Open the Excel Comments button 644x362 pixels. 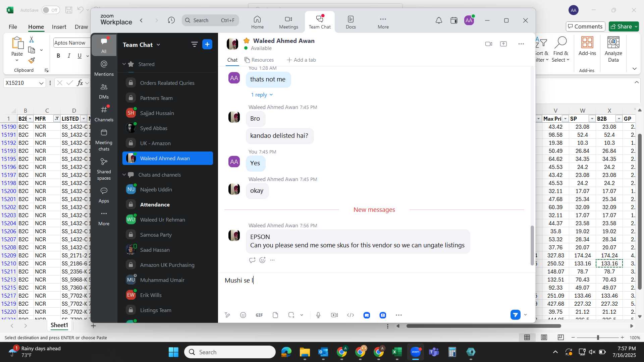[x=585, y=26]
